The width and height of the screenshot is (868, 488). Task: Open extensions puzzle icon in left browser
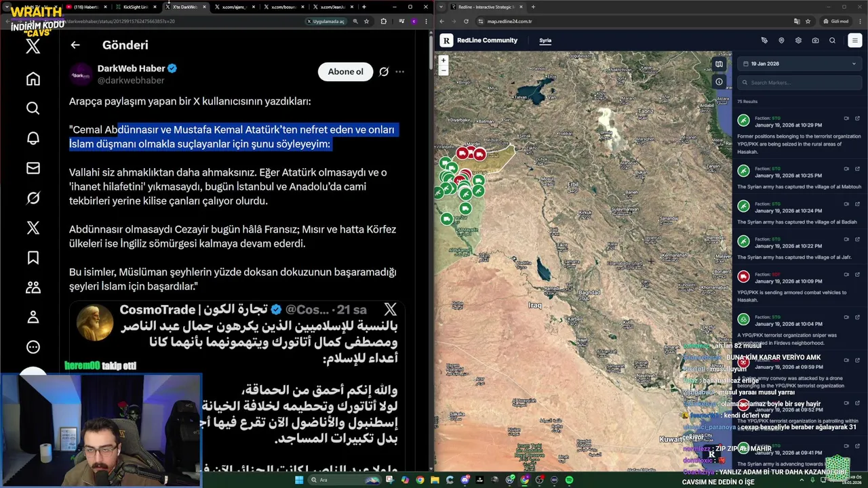click(x=383, y=21)
